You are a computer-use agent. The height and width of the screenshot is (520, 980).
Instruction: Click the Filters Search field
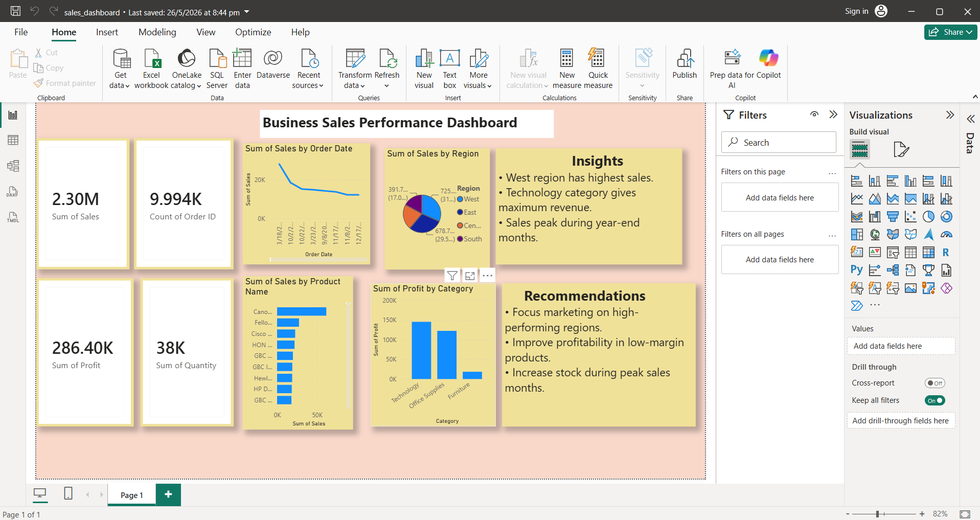click(779, 142)
